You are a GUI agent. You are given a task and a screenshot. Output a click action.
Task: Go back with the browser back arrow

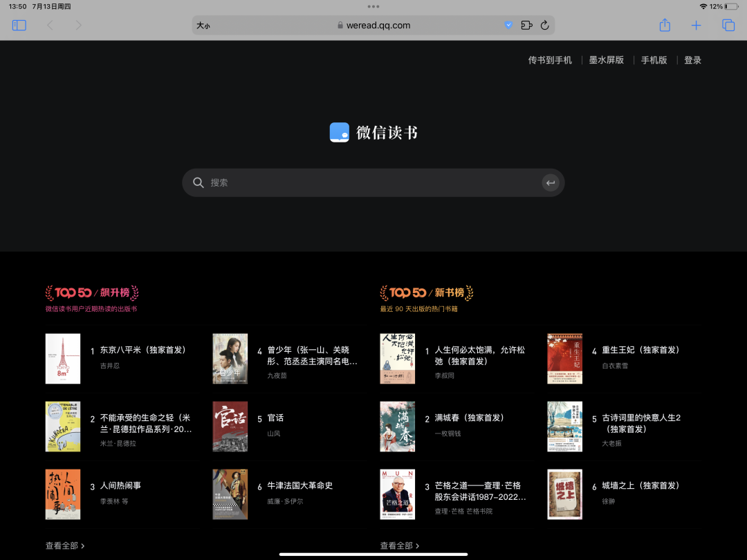[50, 26]
